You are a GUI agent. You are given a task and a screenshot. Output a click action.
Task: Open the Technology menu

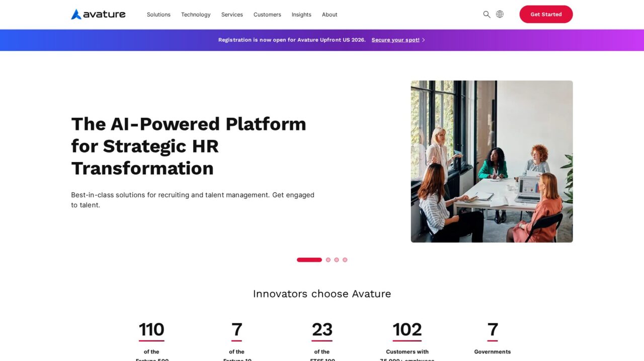(x=196, y=15)
